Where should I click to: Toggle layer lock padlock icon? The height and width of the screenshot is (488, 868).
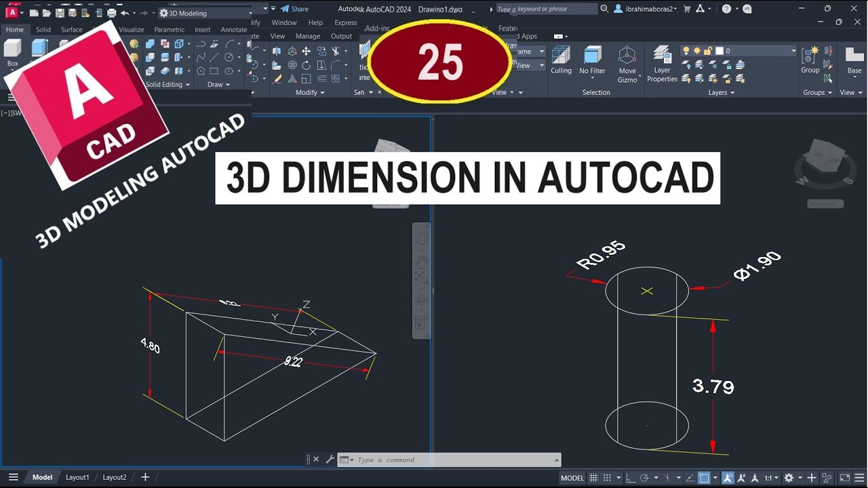click(x=707, y=51)
